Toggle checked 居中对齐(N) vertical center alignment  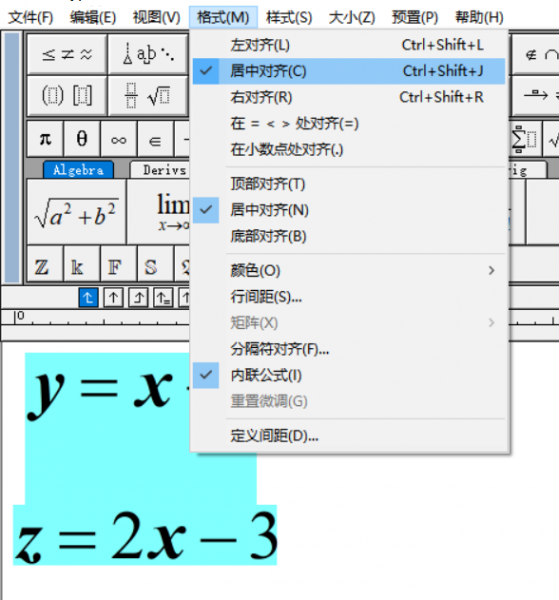click(349, 210)
